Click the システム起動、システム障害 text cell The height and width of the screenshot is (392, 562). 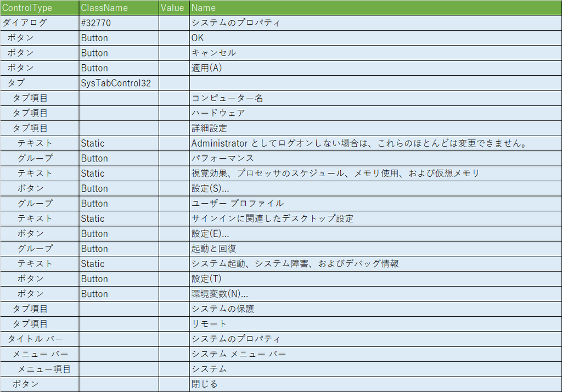tap(375, 264)
